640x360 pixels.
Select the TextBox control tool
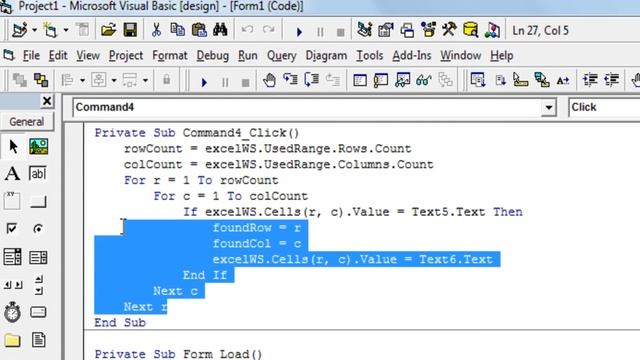(38, 173)
